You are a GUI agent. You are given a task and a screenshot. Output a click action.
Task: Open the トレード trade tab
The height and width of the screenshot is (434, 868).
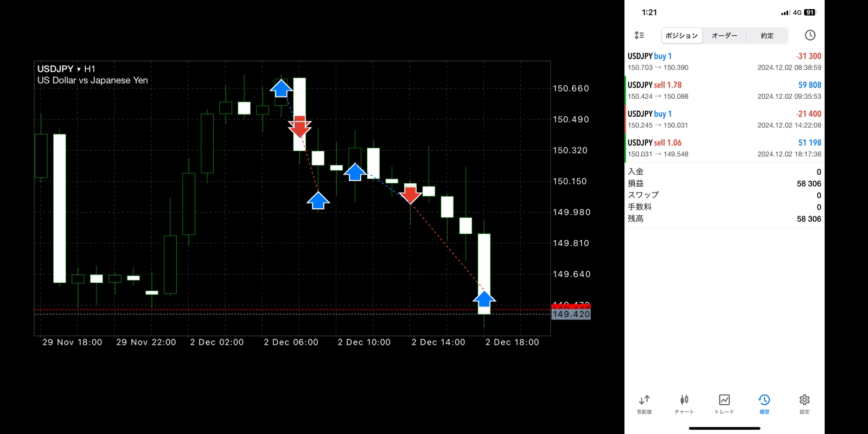724,405
